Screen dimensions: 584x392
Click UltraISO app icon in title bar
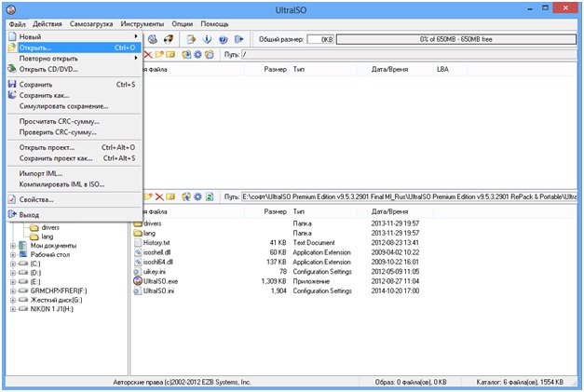[x=11, y=9]
